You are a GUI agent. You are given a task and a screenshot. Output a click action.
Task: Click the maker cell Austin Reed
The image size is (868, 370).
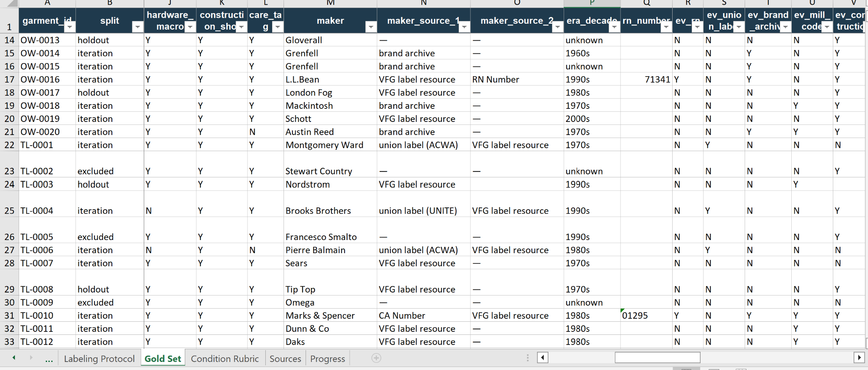(330, 132)
